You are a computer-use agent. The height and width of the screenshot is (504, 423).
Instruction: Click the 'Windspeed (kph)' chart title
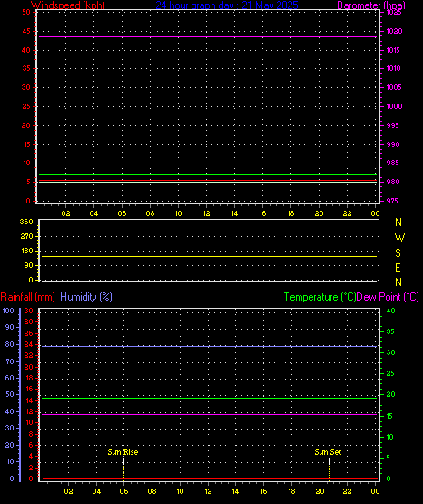(68, 5)
